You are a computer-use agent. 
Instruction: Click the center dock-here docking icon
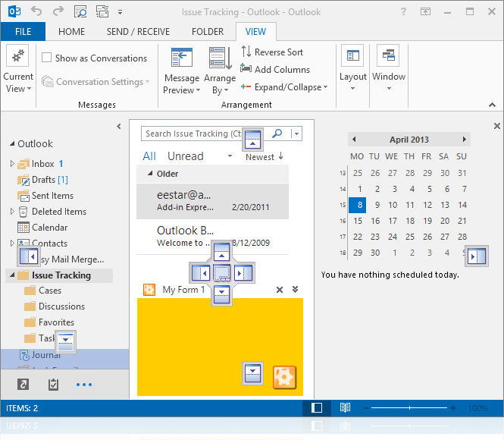[222, 273]
